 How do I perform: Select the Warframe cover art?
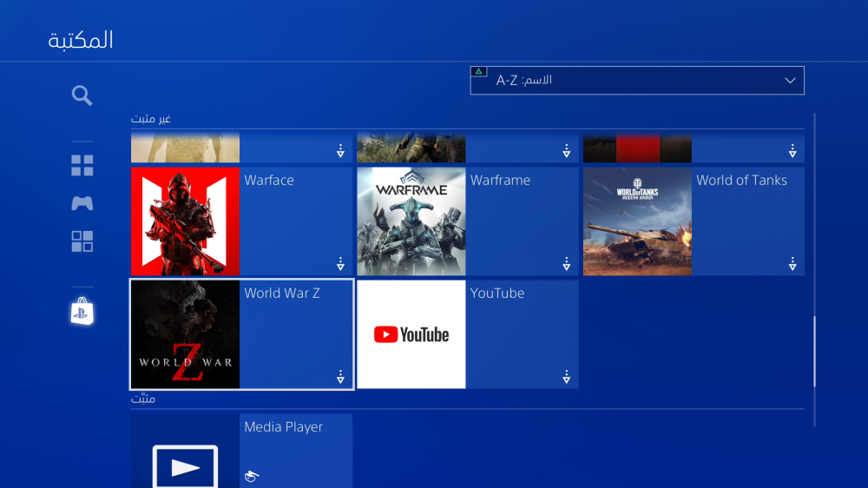point(411,221)
